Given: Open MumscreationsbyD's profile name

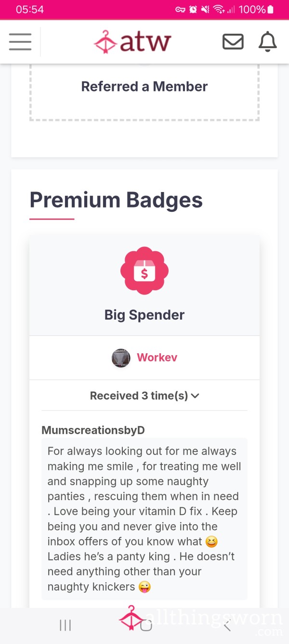Looking at the screenshot, I should point(93,430).
